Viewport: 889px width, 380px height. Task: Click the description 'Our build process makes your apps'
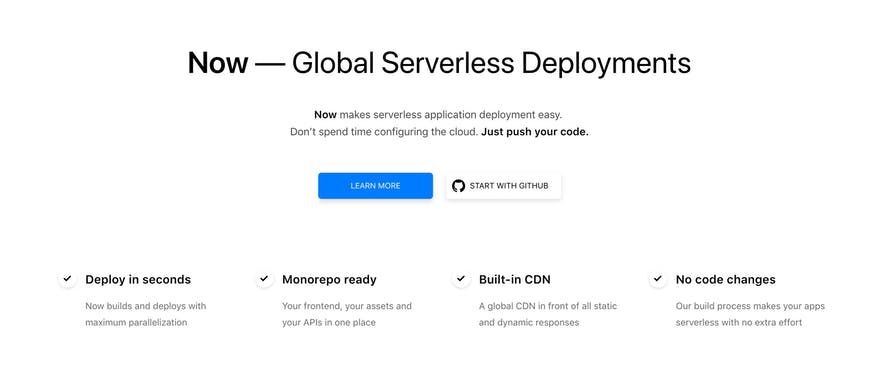750,306
